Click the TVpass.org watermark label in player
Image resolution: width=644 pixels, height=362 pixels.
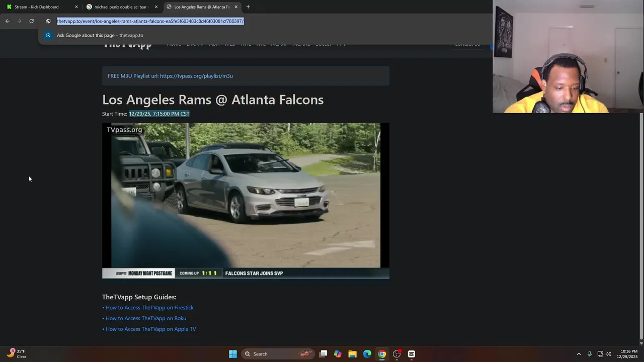pyautogui.click(x=124, y=130)
